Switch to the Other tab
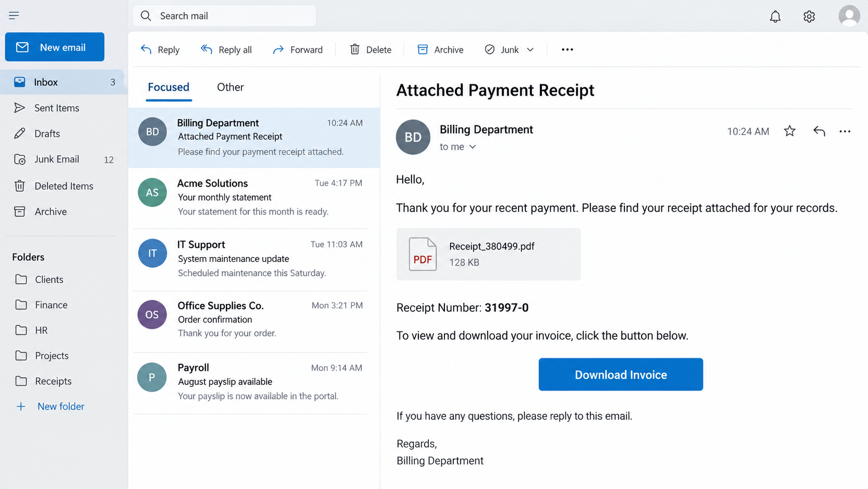The width and height of the screenshot is (868, 489). pos(230,87)
